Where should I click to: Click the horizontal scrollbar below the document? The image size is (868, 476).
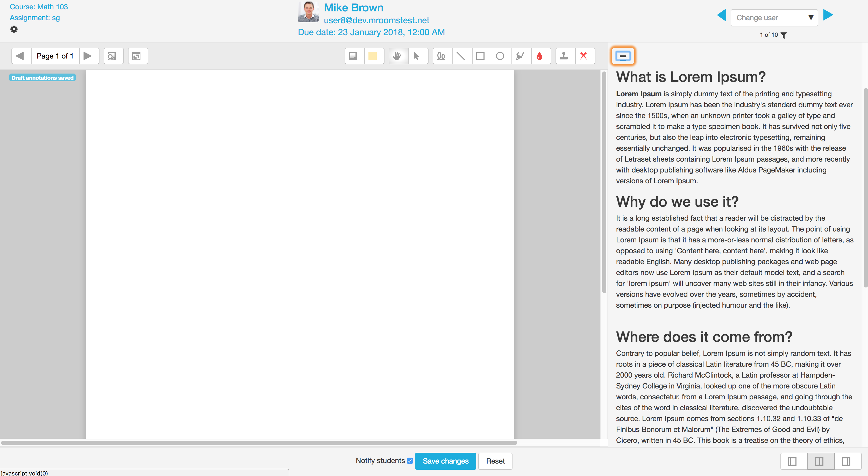click(x=259, y=443)
